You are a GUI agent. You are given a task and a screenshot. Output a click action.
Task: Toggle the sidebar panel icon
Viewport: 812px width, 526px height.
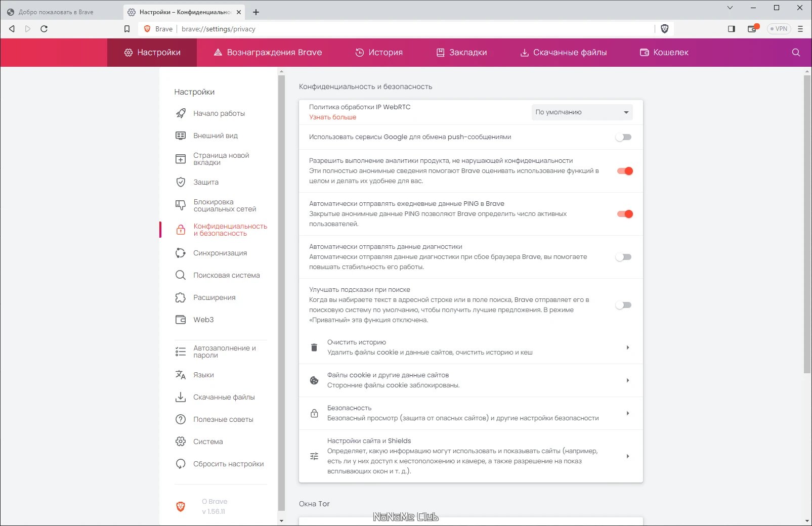[x=732, y=29]
